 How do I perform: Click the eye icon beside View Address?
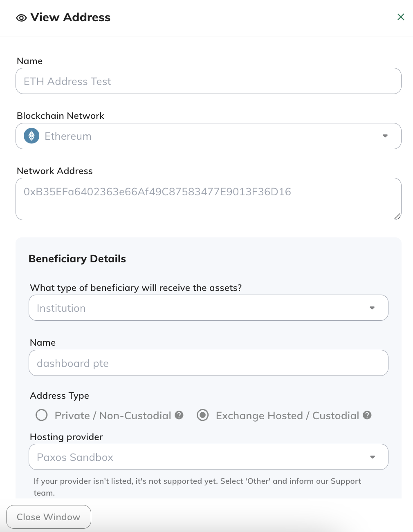(x=21, y=18)
